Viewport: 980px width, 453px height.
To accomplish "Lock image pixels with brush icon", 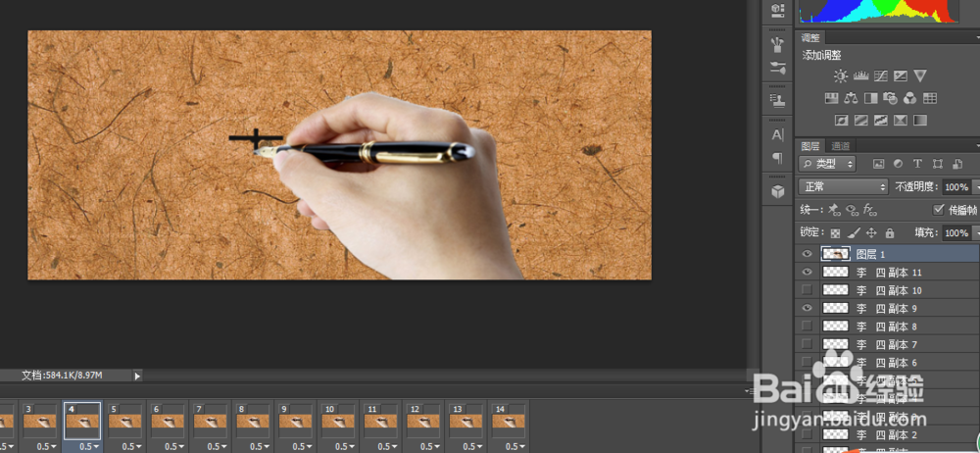I will tap(854, 232).
